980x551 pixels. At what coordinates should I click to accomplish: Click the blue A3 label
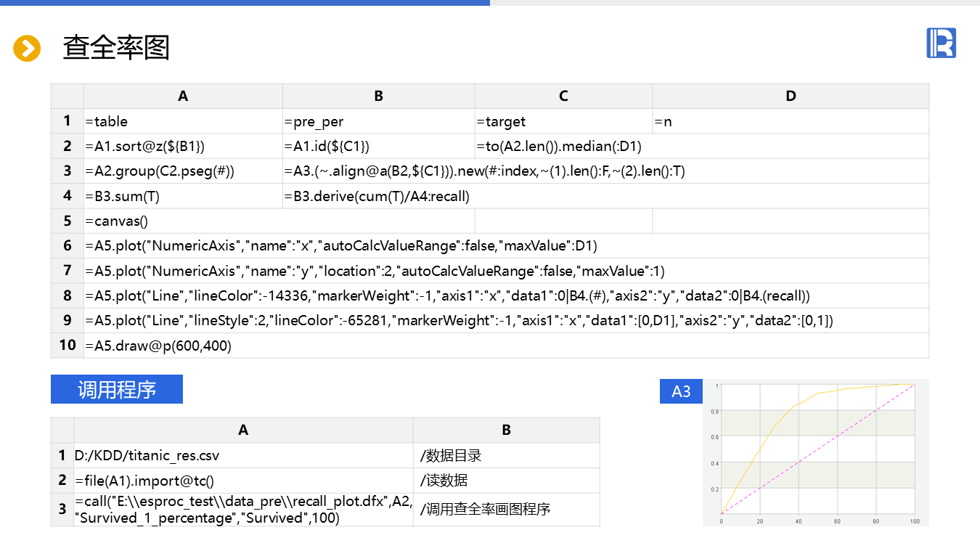[x=681, y=391]
